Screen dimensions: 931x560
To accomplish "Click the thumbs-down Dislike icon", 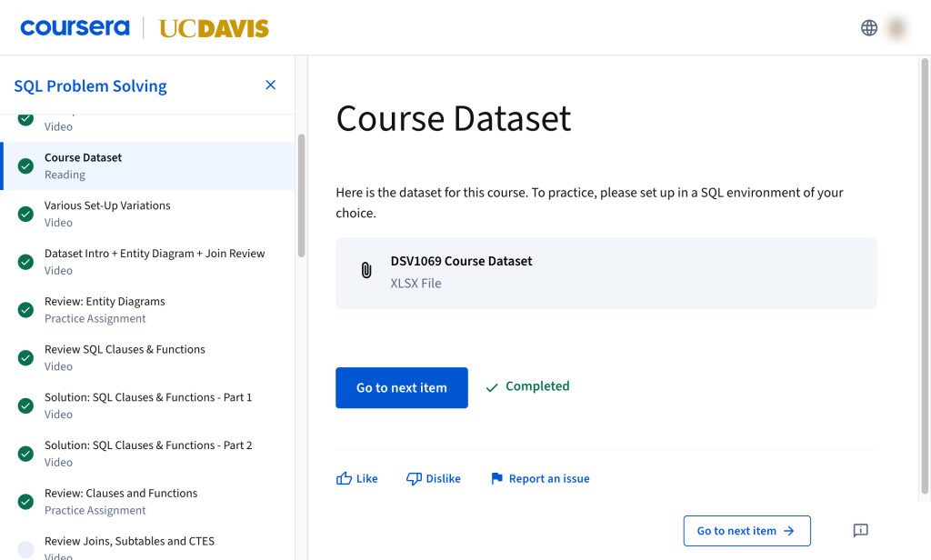I will click(x=414, y=479).
